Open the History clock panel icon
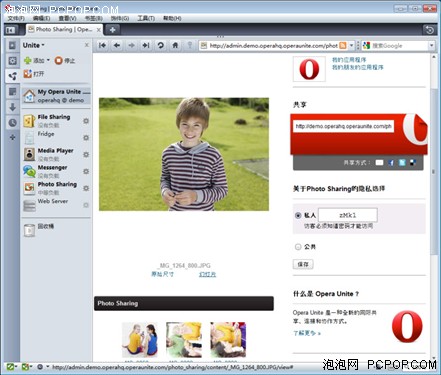Image resolution: width=441 pixels, height=375 pixels. click(x=12, y=122)
